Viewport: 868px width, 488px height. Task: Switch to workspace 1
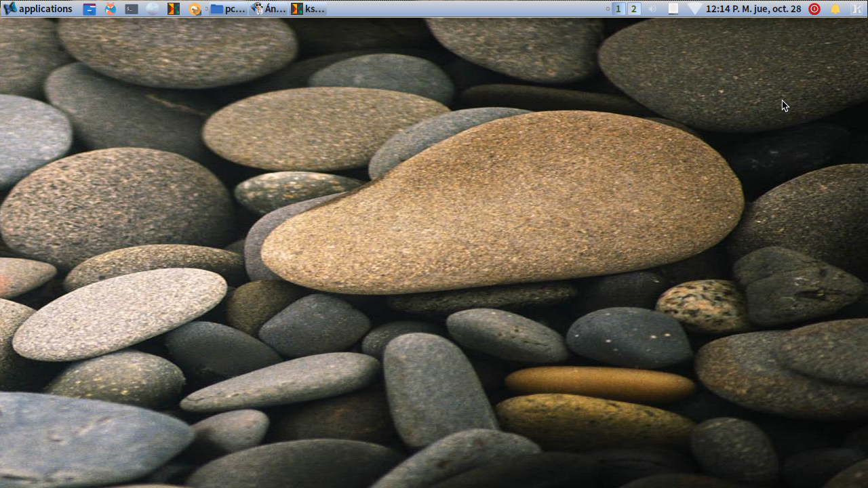[618, 9]
